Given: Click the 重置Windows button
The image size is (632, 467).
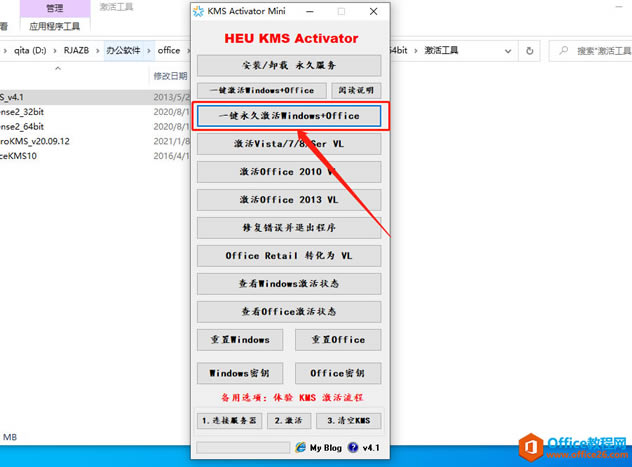Looking at the screenshot, I should point(240,340).
